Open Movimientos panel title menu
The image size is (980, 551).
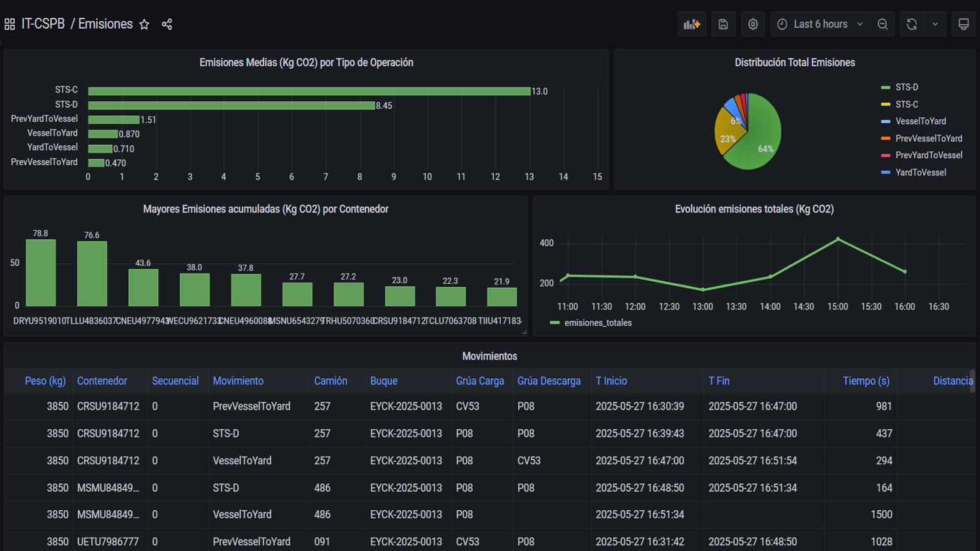[x=490, y=356]
